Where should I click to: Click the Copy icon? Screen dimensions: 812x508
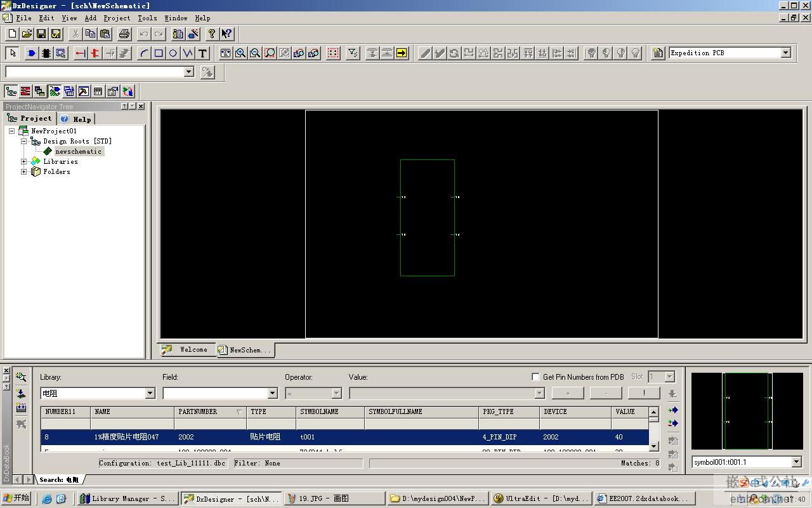tap(90, 34)
